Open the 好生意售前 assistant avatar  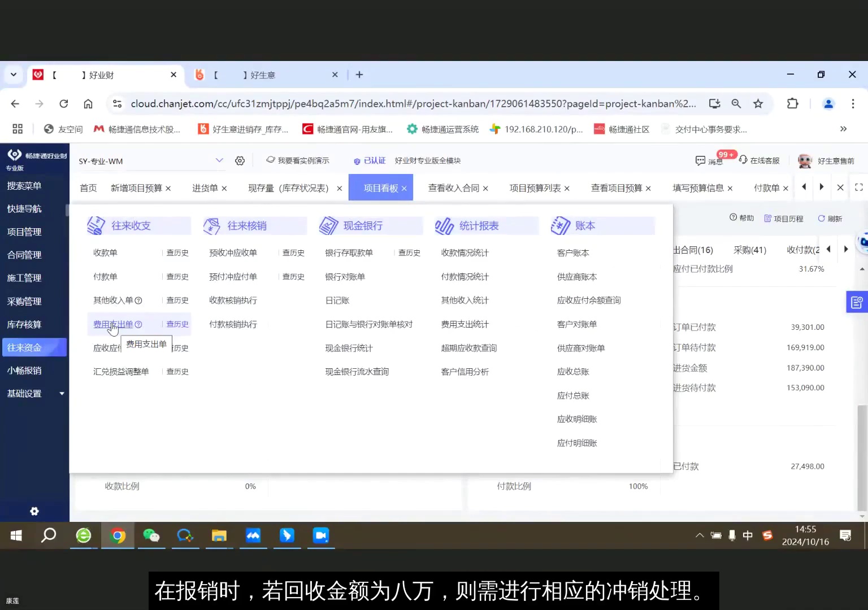(805, 160)
